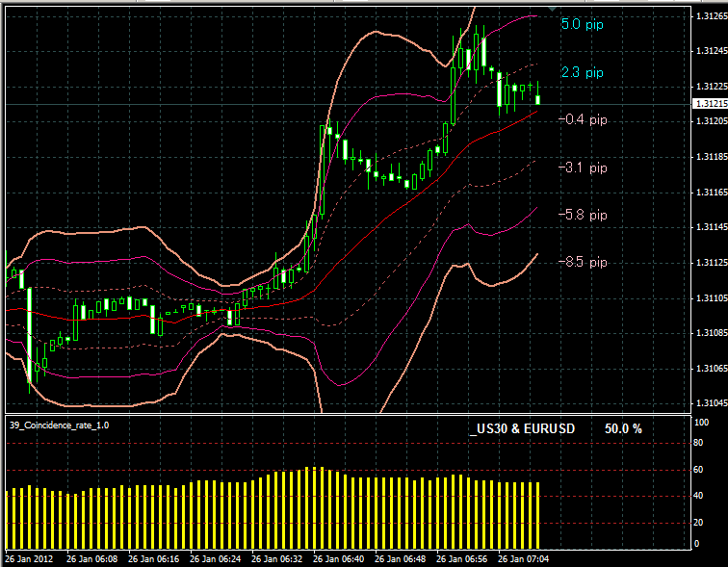Click the '_US30 & EURUSD' pair label
This screenshot has height=567, width=728.
(x=523, y=429)
